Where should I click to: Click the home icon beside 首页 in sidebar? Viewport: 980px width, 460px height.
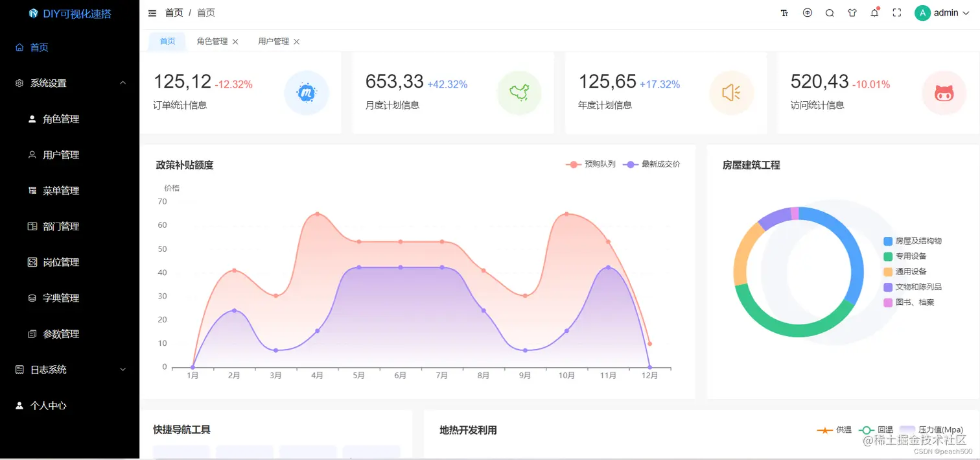click(x=19, y=47)
